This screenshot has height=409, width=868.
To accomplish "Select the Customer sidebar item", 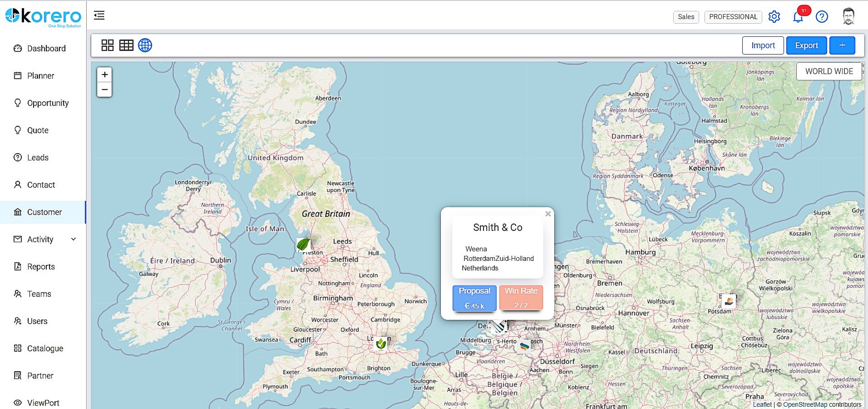I will tap(43, 212).
